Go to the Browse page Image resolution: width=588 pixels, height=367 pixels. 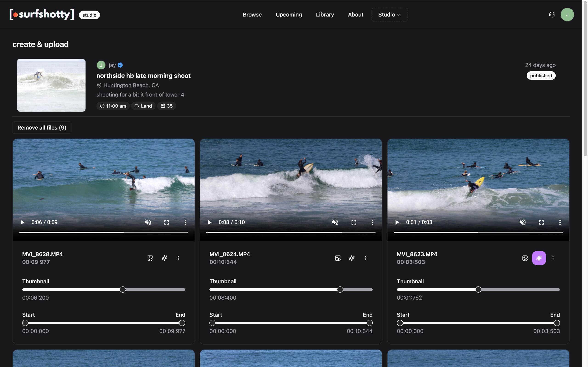252,14
